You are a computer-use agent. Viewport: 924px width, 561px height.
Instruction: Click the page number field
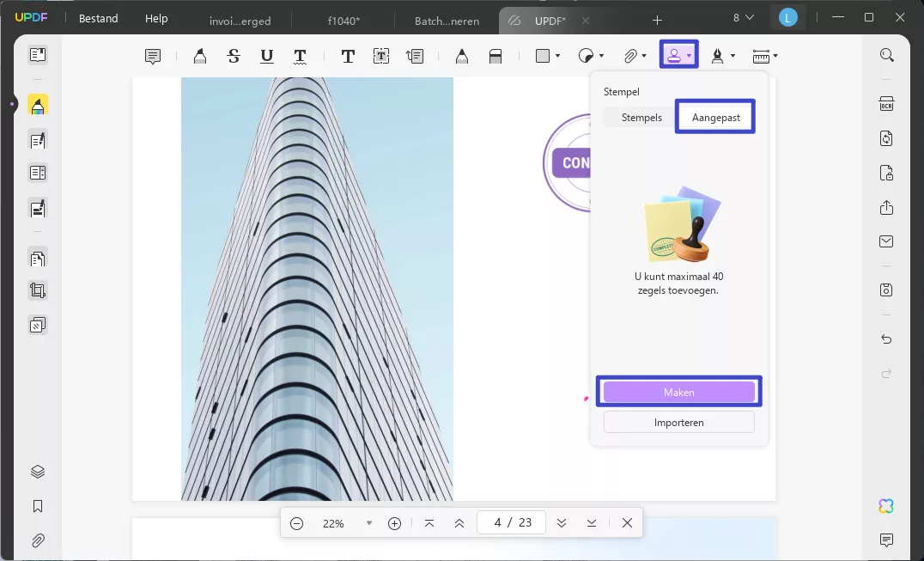511,522
